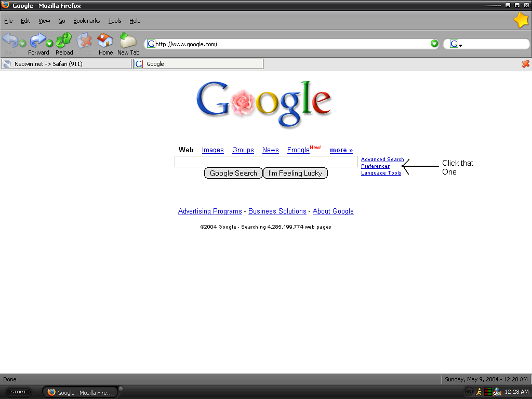Open the Edit menu
Screen dimensions: 532x399
[25, 21]
